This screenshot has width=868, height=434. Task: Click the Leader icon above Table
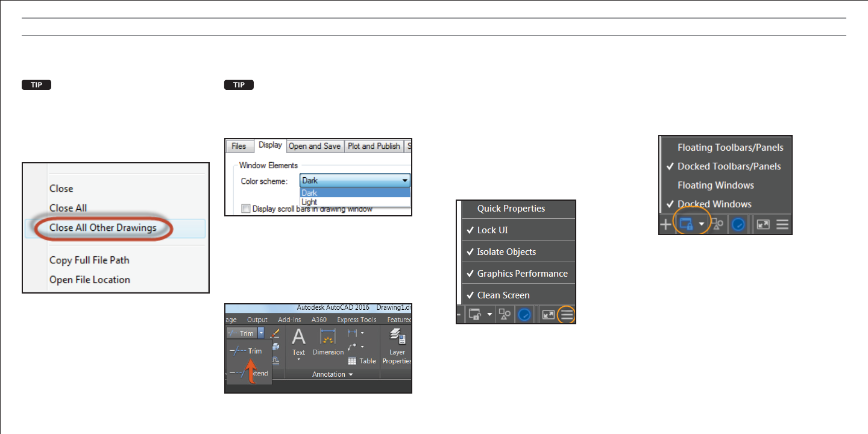(352, 347)
